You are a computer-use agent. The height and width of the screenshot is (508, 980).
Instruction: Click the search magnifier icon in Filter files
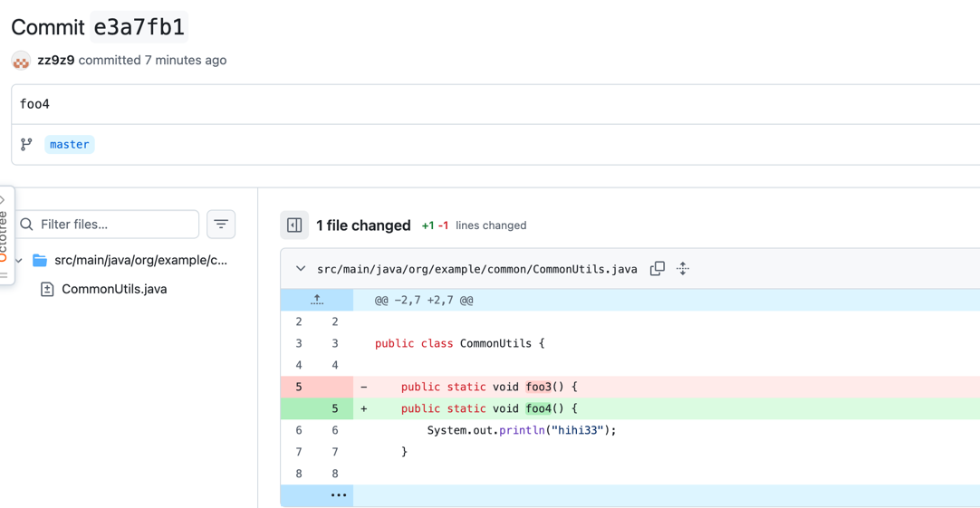pyautogui.click(x=26, y=225)
